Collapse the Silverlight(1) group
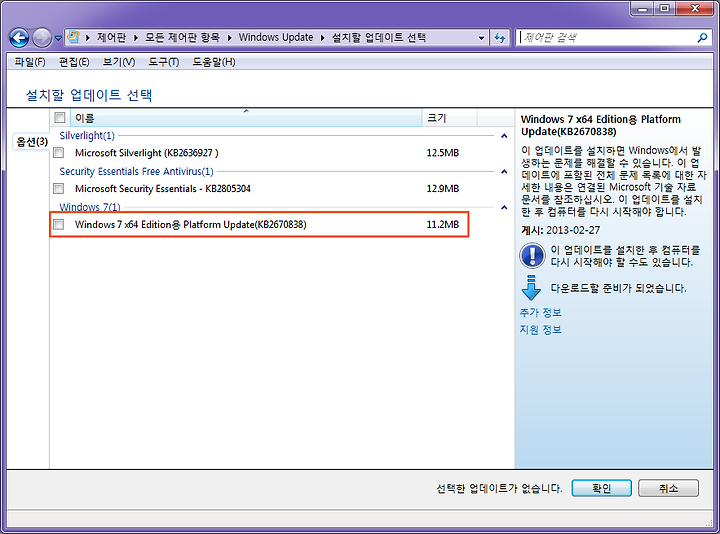Image resolution: width=720 pixels, height=534 pixels. point(504,136)
